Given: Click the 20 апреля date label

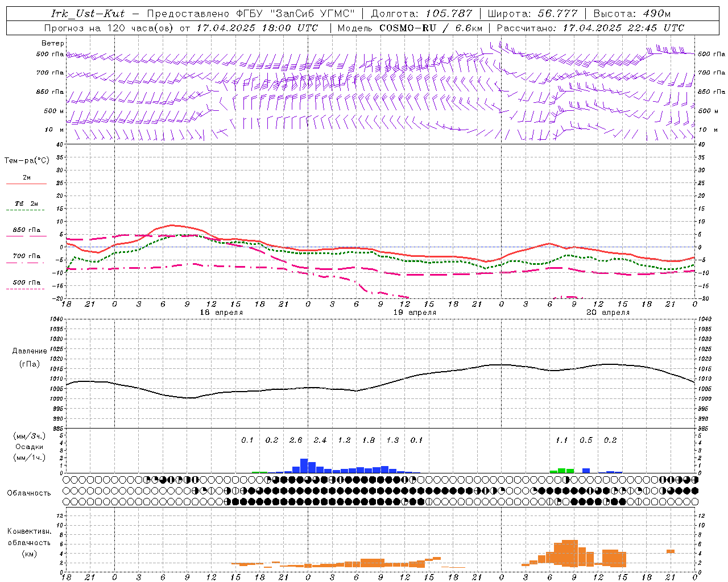Looking at the screenshot, I should (x=608, y=313).
